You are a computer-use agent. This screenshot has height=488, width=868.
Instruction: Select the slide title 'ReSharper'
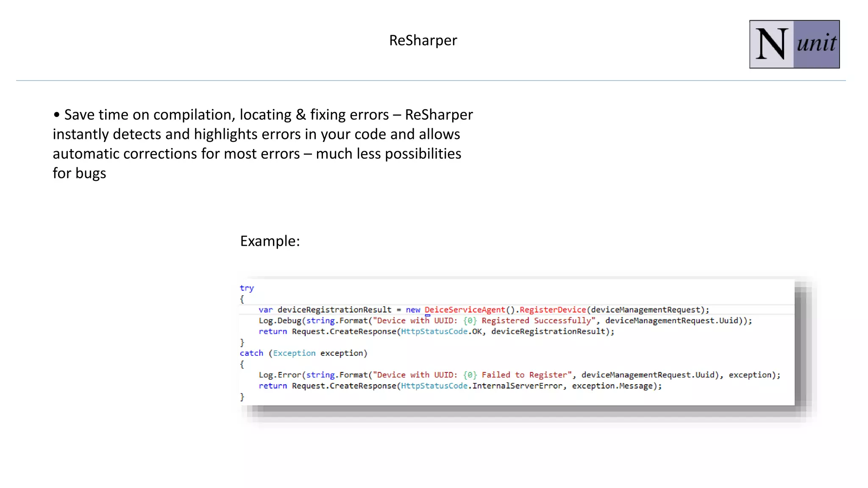[423, 40]
